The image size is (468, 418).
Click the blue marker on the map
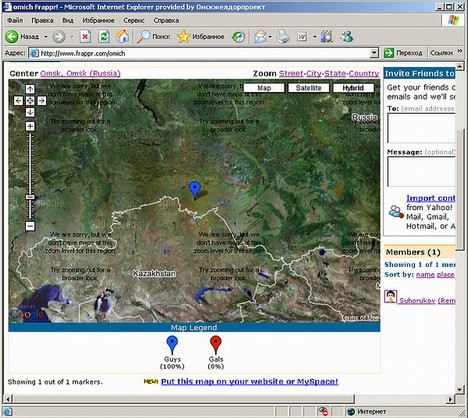195,190
